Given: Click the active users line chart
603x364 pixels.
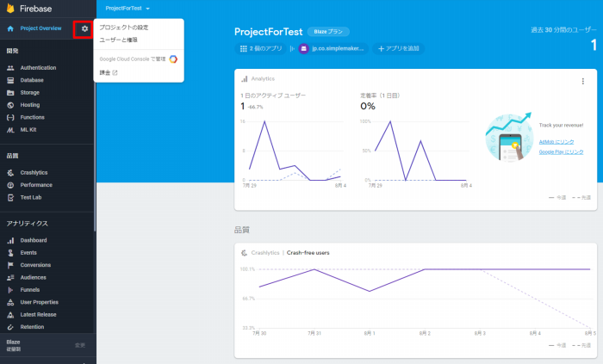Looking at the screenshot, I should point(295,152).
